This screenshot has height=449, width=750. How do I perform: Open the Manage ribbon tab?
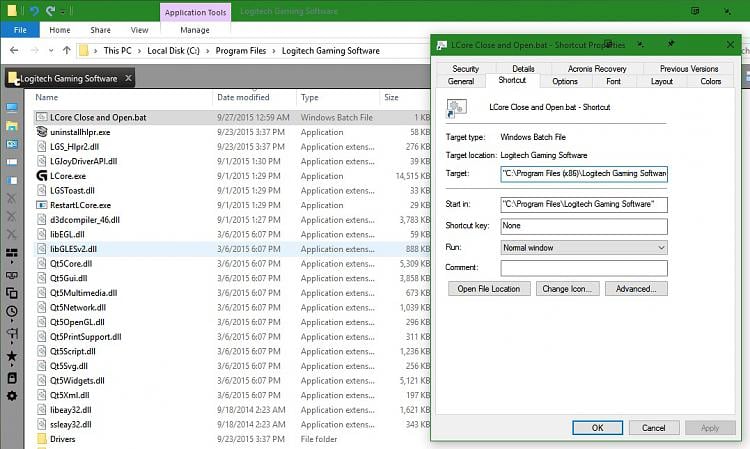pyautogui.click(x=195, y=30)
